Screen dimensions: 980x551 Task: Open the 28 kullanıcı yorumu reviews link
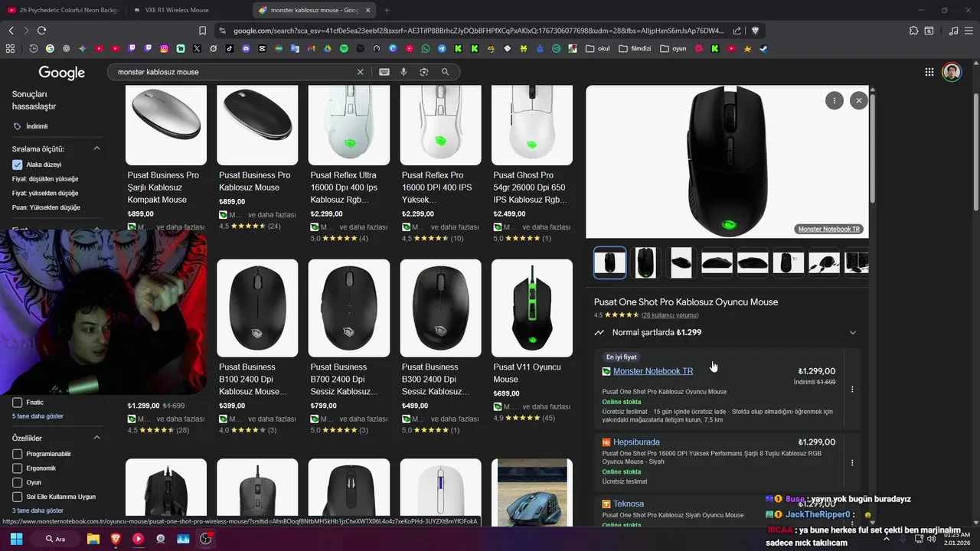tap(670, 315)
